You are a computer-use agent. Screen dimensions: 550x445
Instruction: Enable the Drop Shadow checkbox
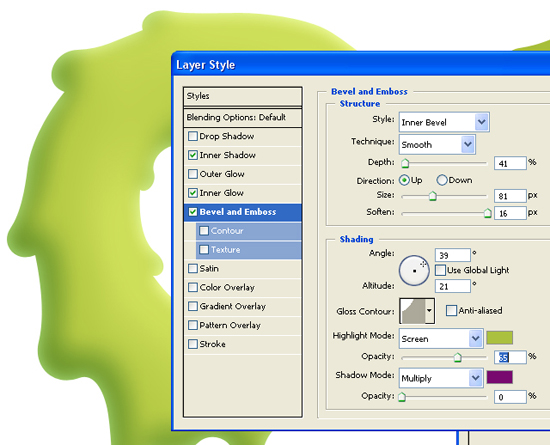point(193,136)
